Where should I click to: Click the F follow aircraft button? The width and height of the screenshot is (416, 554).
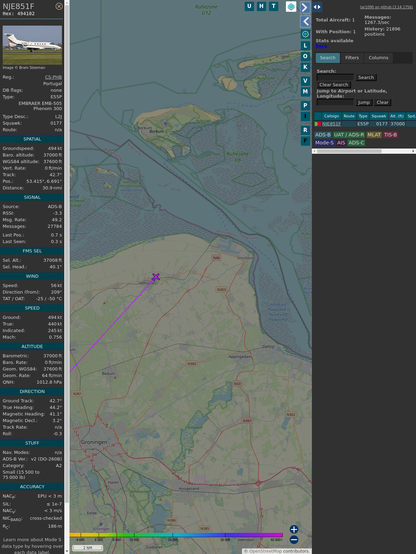click(305, 141)
